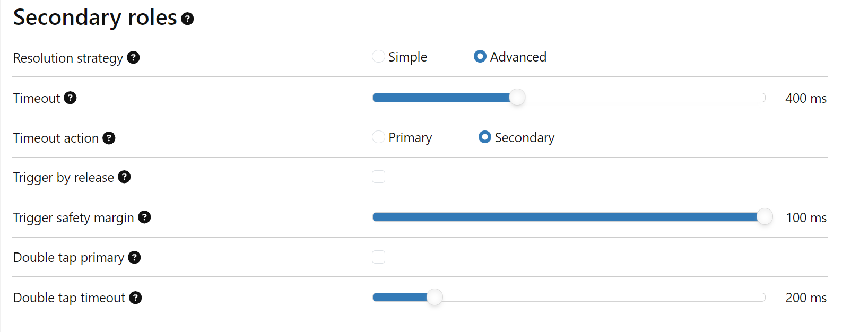Image resolution: width=868 pixels, height=332 pixels.
Task: Click Trigger safety margin help icon
Action: 144,217
